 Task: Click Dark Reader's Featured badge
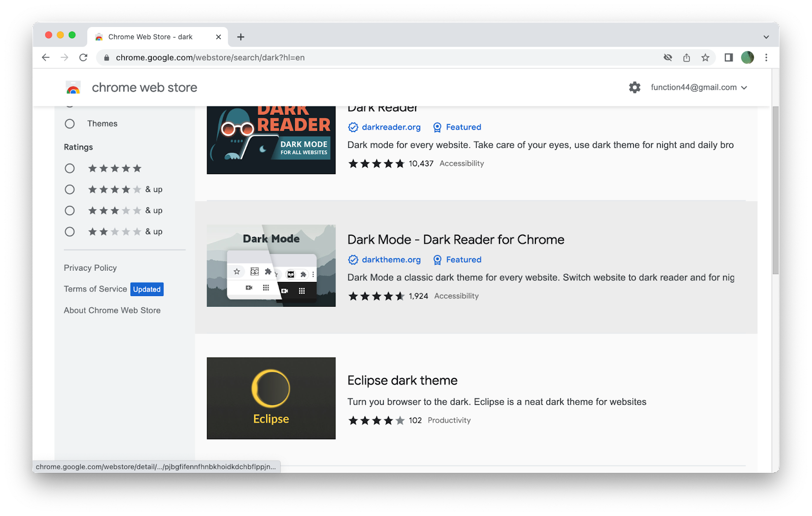pos(457,127)
